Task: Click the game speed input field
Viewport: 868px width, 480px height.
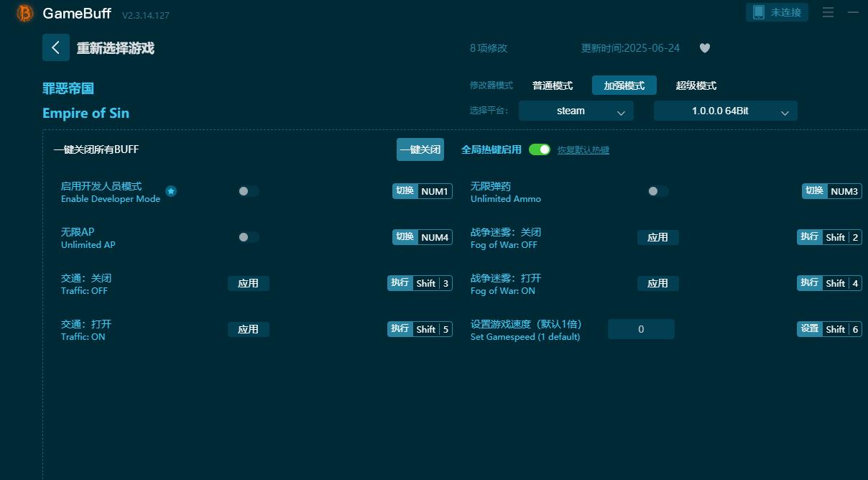Action: 640,329
